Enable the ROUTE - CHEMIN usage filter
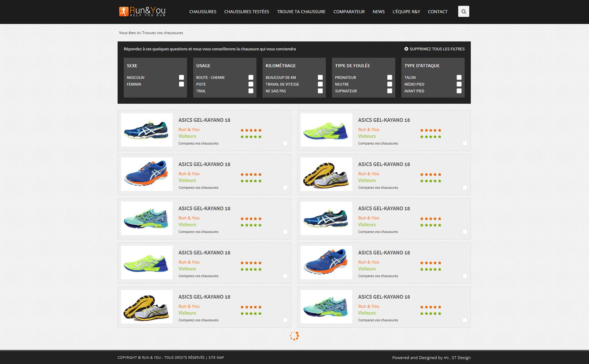Image resolution: width=589 pixels, height=364 pixels. pyautogui.click(x=251, y=77)
